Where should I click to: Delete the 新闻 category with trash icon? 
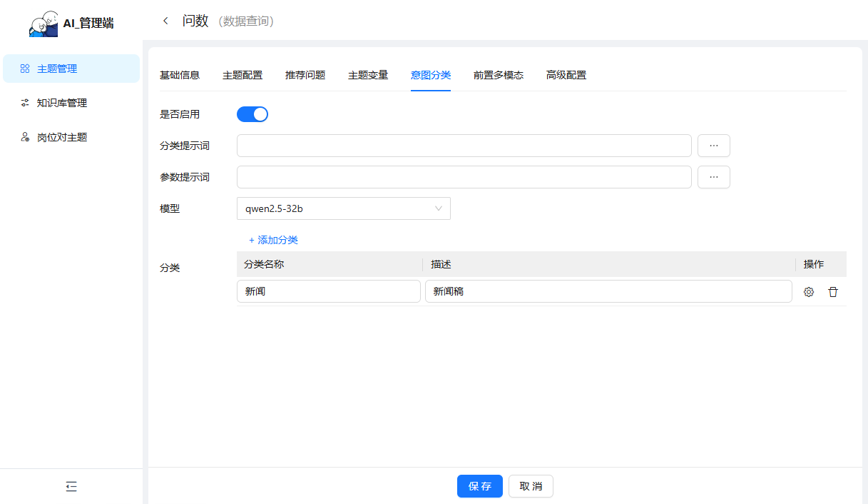point(833,292)
